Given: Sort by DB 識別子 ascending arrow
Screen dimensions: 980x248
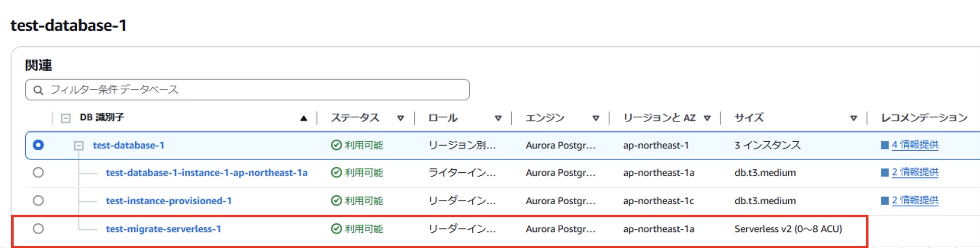Looking at the screenshot, I should [x=303, y=118].
